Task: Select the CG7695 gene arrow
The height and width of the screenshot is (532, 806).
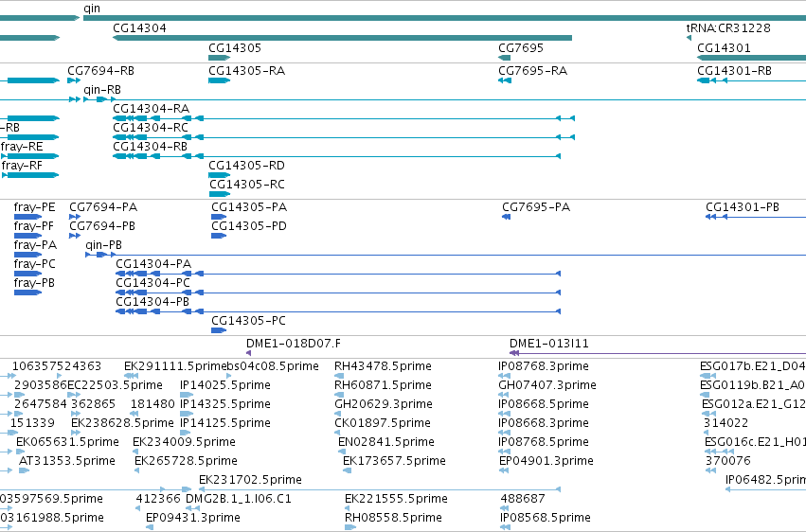Action: point(504,58)
